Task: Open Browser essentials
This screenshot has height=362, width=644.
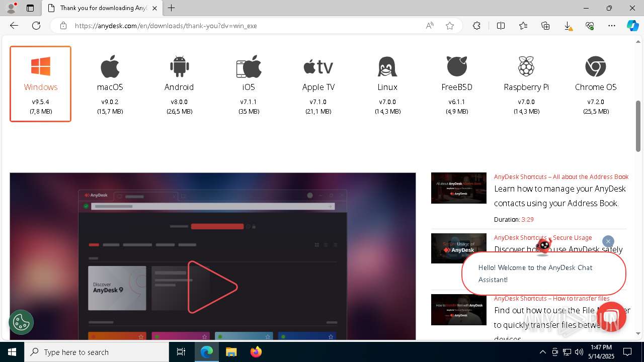Action: 590,26
